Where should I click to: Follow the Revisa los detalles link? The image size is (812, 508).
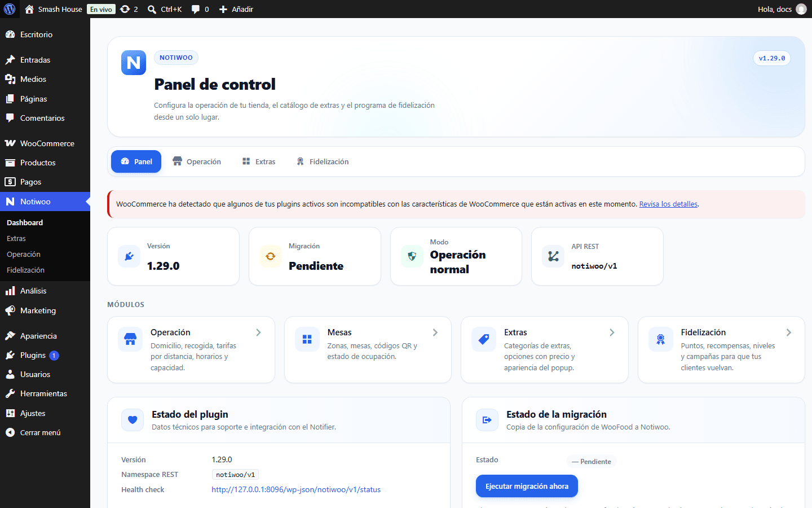tap(668, 204)
